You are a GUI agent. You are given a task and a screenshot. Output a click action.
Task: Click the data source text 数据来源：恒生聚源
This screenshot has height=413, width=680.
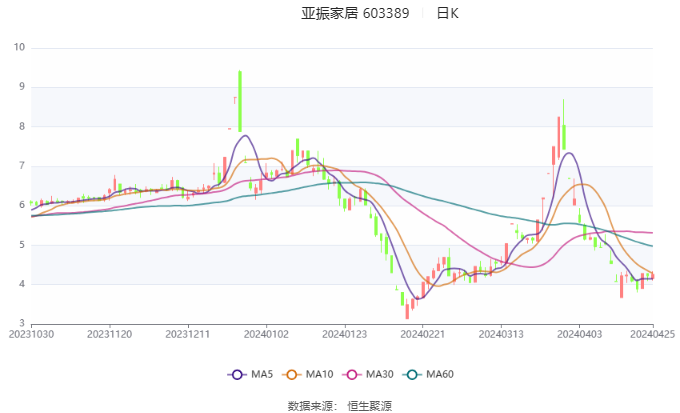click(x=340, y=406)
